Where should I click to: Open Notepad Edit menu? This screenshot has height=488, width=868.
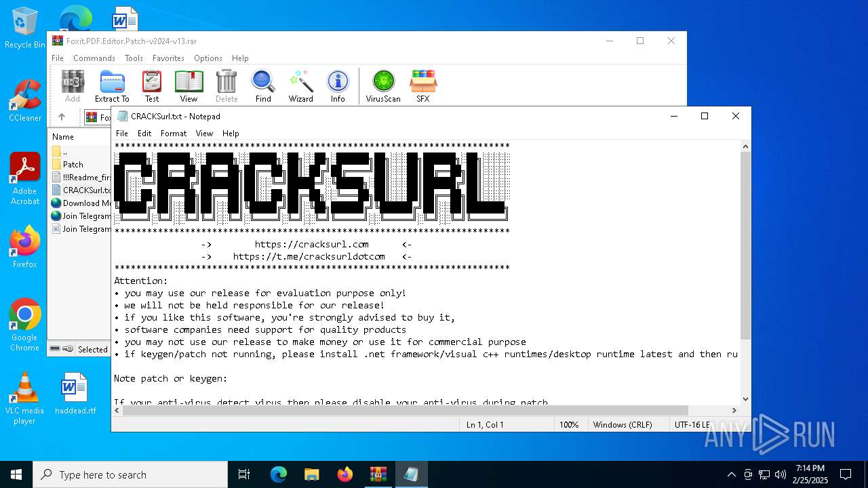(144, 134)
